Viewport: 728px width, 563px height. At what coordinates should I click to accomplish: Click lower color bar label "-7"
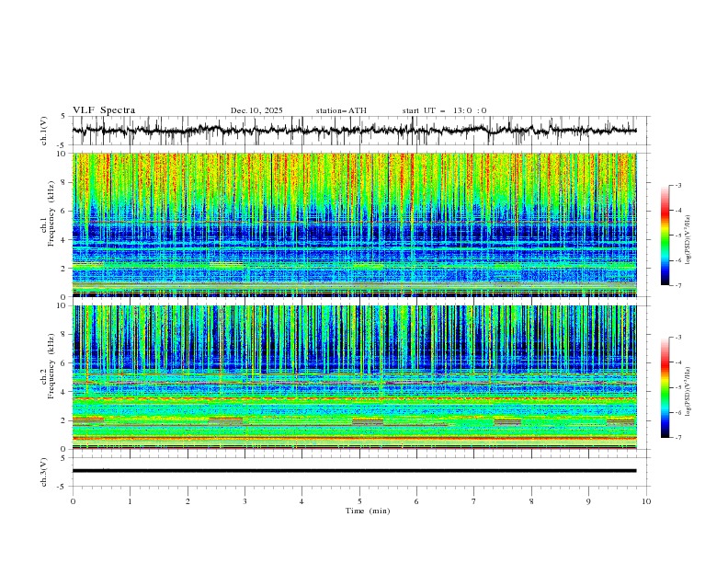[x=677, y=438]
